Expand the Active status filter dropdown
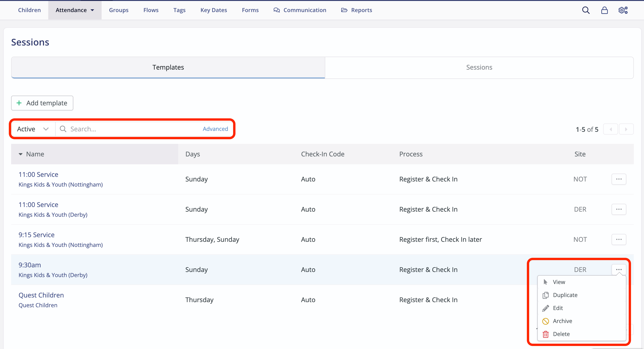The image size is (644, 349). tap(33, 129)
